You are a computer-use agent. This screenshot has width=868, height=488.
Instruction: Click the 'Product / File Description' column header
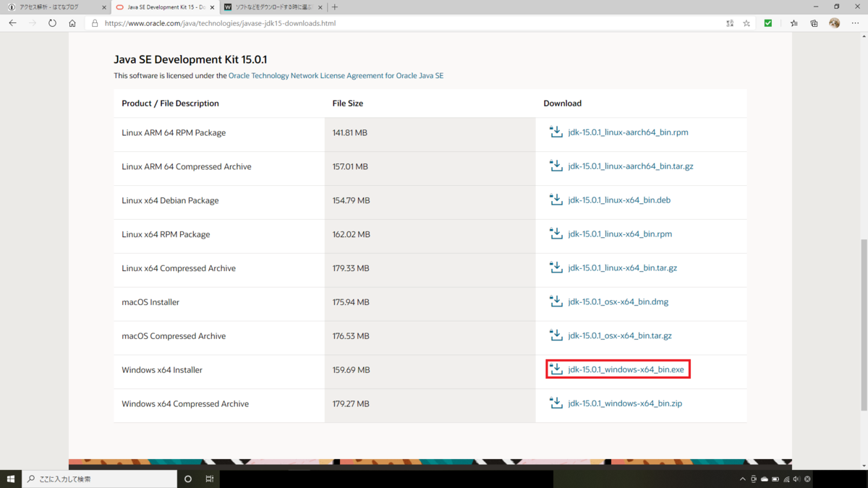coord(170,103)
